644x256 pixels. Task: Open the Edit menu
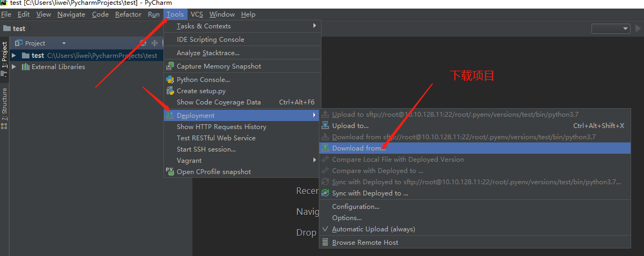pyautogui.click(x=24, y=14)
